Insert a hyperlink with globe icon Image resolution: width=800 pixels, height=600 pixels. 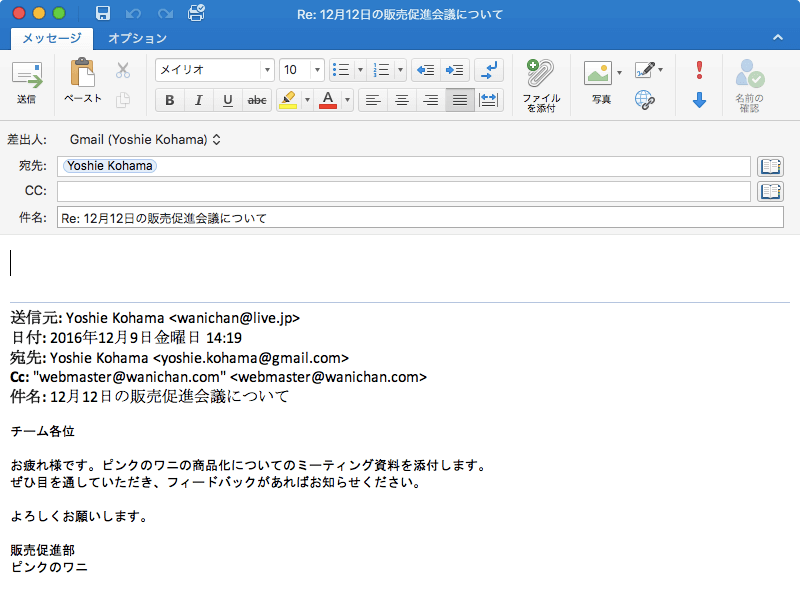pyautogui.click(x=645, y=100)
